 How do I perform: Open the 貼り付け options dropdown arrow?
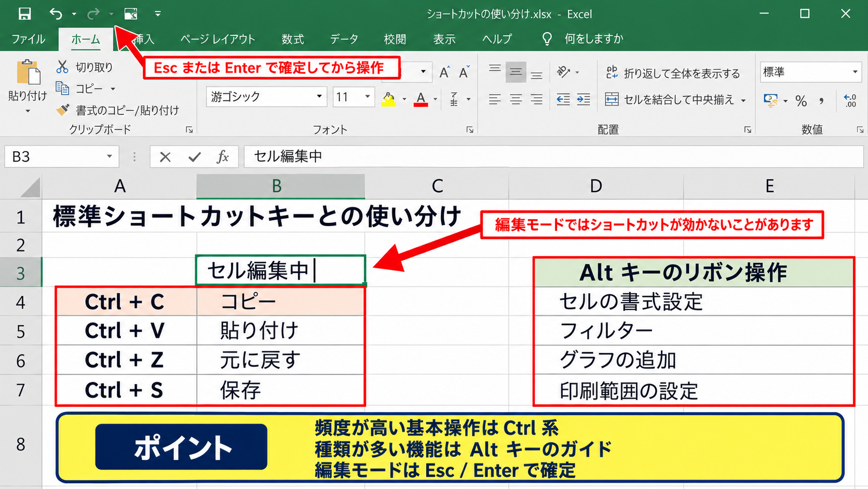(x=28, y=111)
